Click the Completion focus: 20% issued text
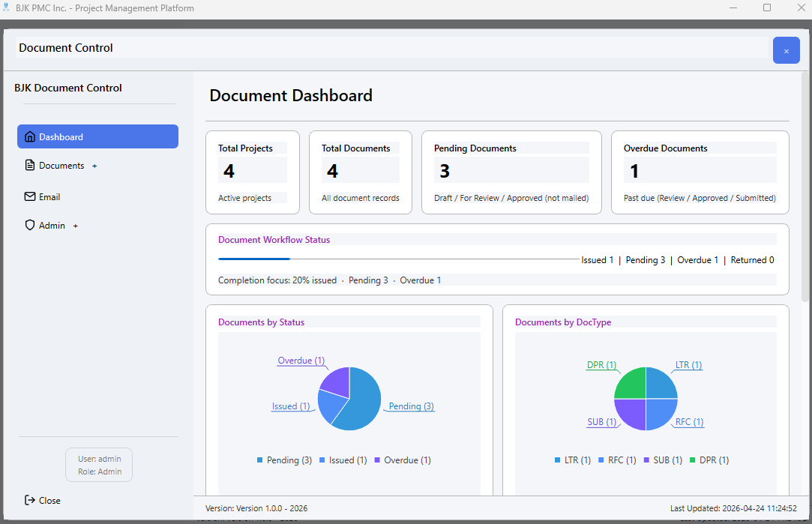 point(277,280)
